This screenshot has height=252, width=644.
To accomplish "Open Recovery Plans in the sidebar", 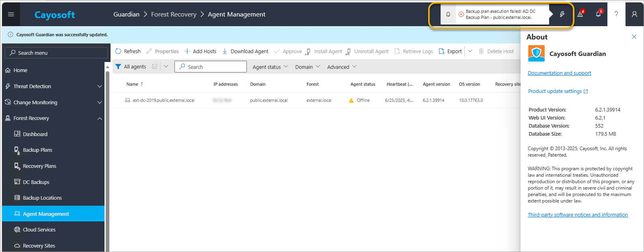I will click(39, 166).
